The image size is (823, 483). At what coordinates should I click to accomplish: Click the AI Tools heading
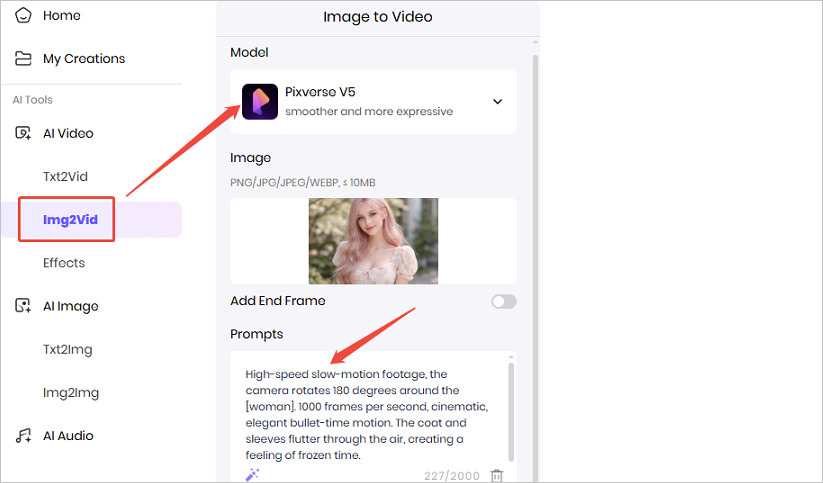click(33, 100)
